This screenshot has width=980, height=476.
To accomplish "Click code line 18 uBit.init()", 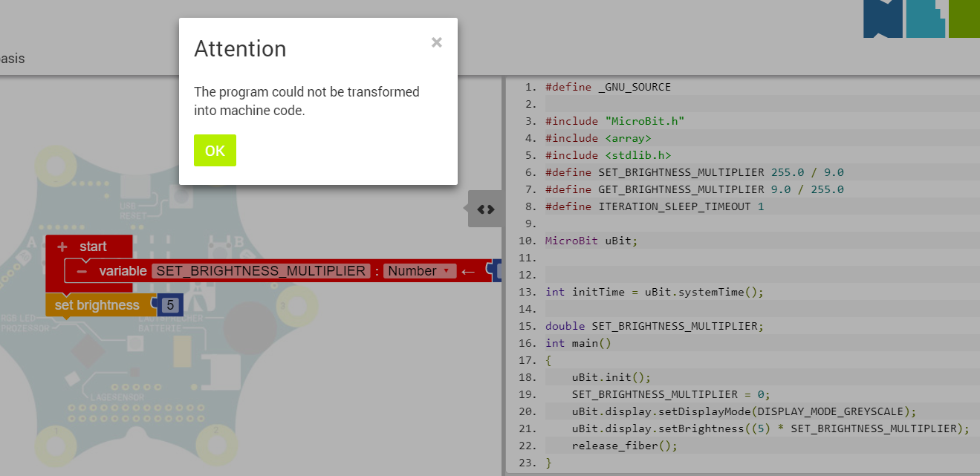I will click(611, 377).
